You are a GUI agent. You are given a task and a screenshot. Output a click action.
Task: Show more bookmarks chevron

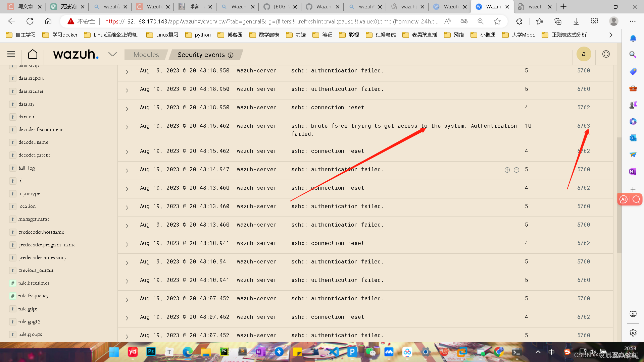coord(611,35)
